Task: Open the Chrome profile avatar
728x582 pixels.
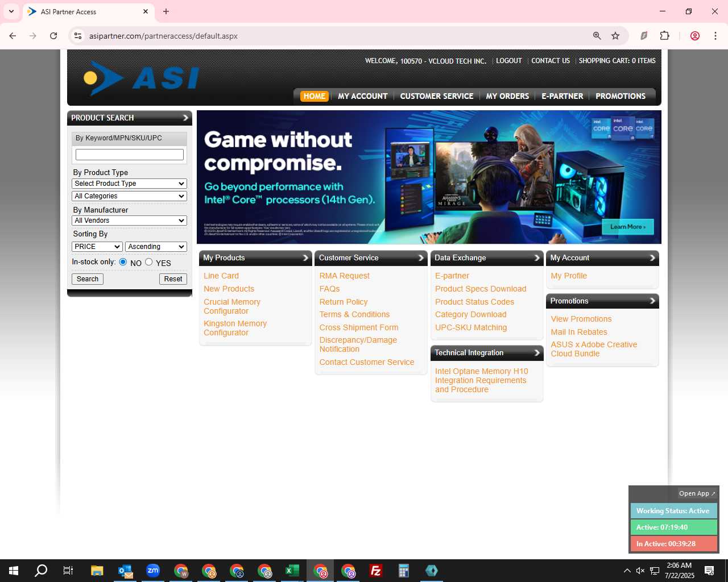Action: (x=694, y=36)
